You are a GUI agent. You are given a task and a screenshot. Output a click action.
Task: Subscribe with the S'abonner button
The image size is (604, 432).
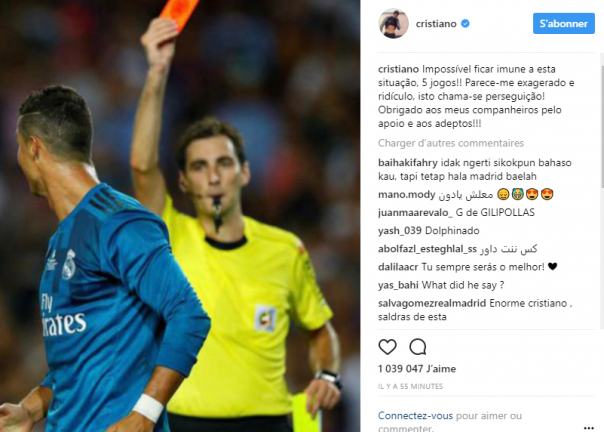(x=564, y=24)
